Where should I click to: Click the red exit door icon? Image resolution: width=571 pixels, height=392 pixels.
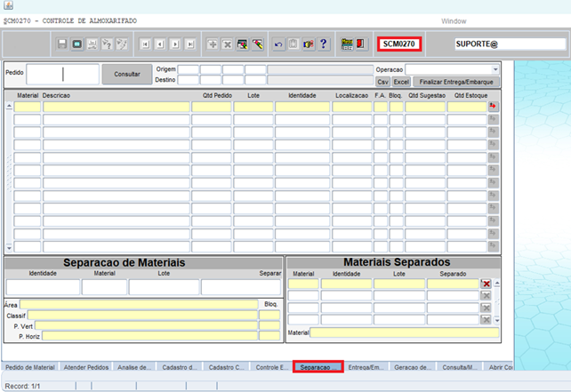[x=361, y=44]
